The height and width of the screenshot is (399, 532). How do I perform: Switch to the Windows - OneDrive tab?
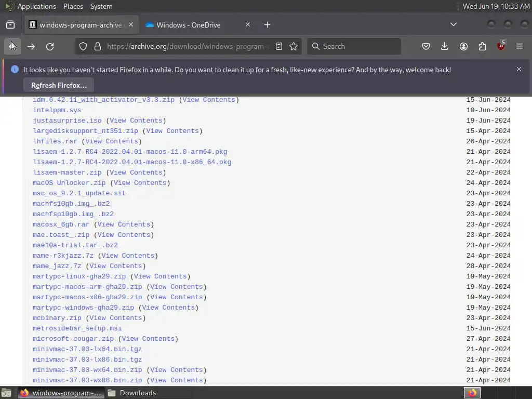(x=198, y=25)
